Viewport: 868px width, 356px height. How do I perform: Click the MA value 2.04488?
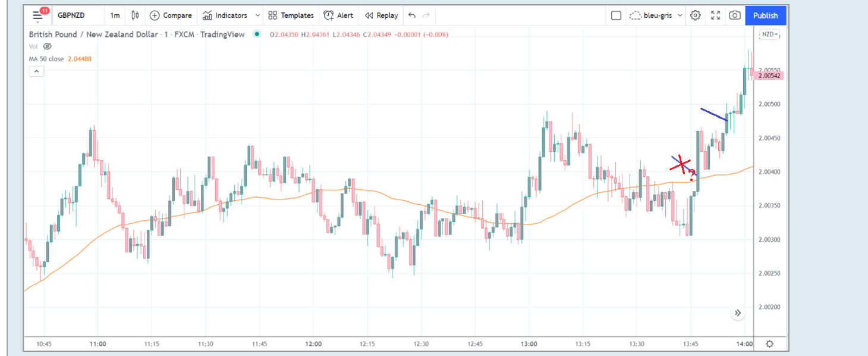pos(80,59)
